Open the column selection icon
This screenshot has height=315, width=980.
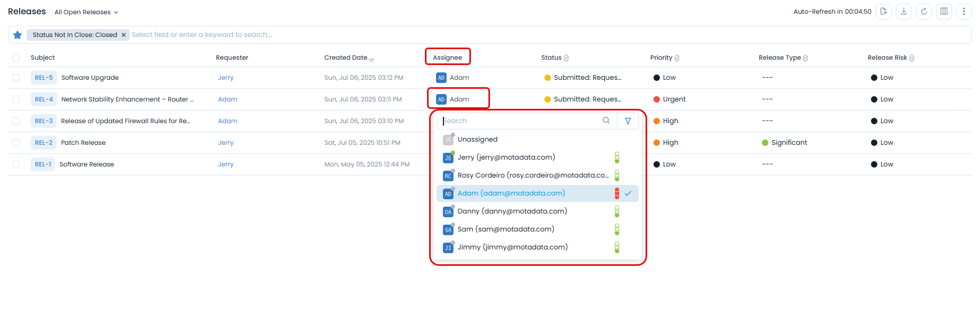tap(944, 12)
